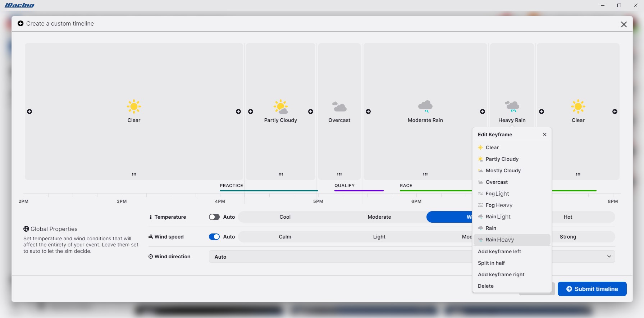The width and height of the screenshot is (644, 318).
Task: Select Split in half menu option
Action: 491,263
